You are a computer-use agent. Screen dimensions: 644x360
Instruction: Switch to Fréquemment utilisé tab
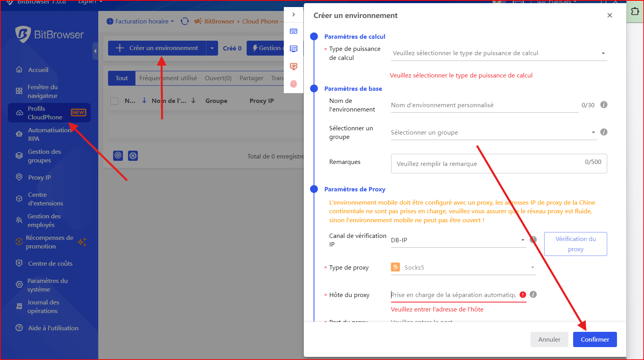(x=168, y=78)
